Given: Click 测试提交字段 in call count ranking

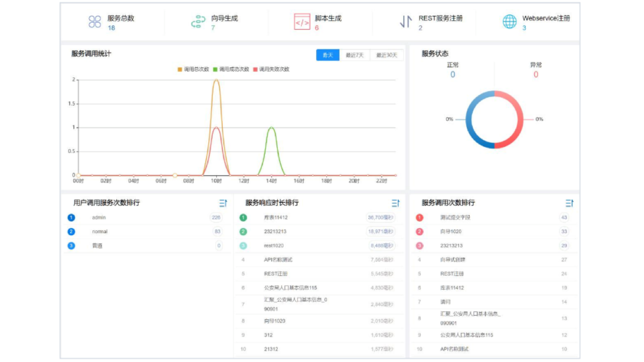Looking at the screenshot, I should click(x=455, y=217).
